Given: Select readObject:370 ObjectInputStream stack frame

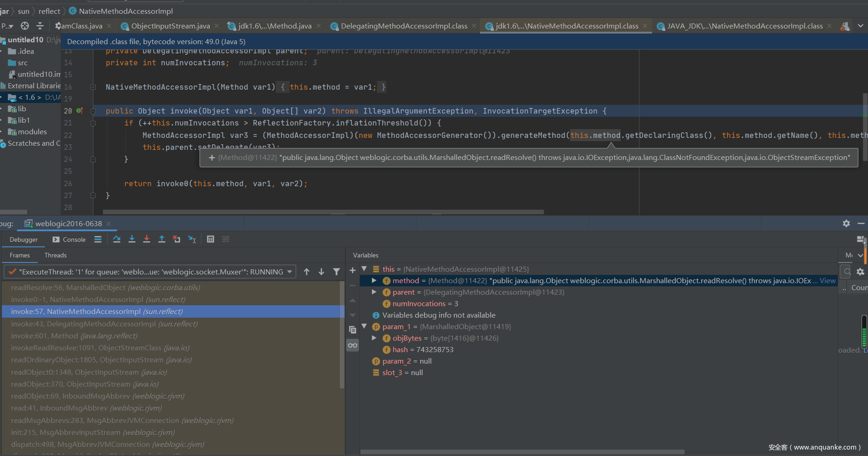Looking at the screenshot, I should pyautogui.click(x=85, y=384).
